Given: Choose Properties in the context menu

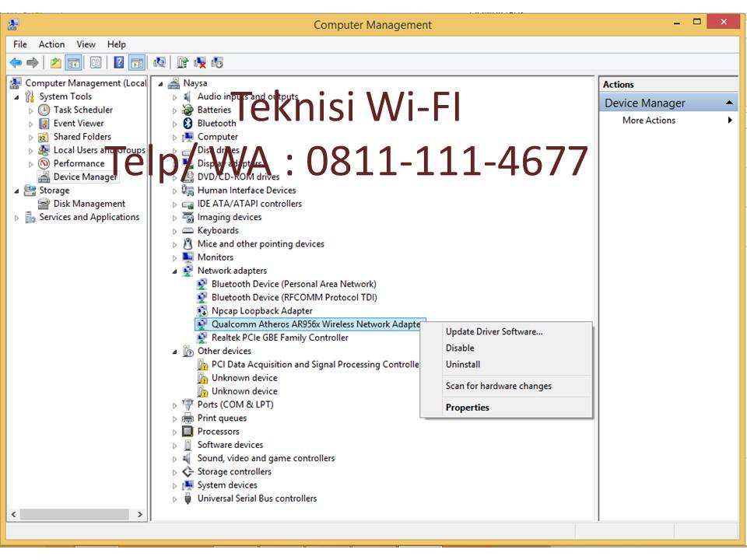Looking at the screenshot, I should (467, 407).
